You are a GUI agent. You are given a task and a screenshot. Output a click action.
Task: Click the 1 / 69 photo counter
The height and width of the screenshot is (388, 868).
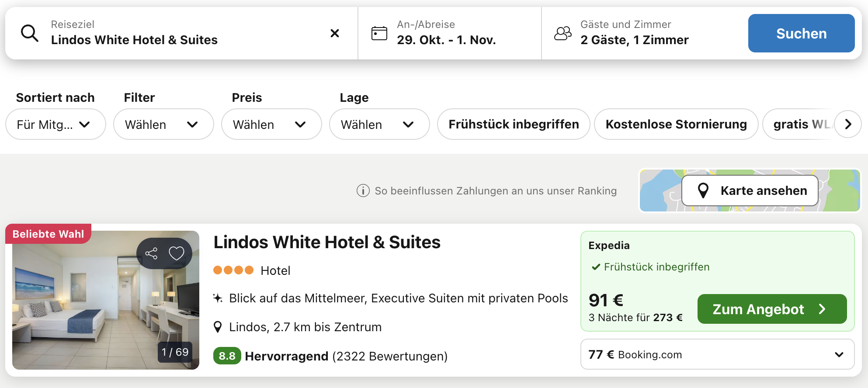pyautogui.click(x=175, y=352)
